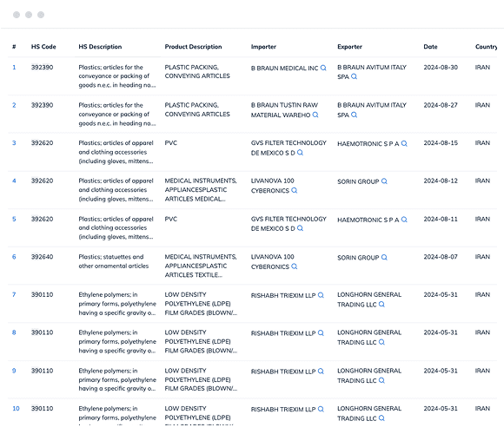Click IRAN country cell in row 1
The height and width of the screenshot is (434, 504).
pos(482,68)
